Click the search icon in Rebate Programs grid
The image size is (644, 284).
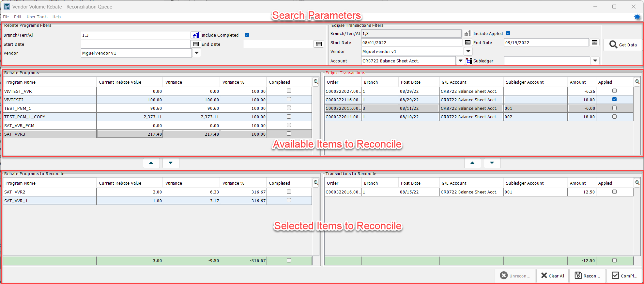pos(316,82)
